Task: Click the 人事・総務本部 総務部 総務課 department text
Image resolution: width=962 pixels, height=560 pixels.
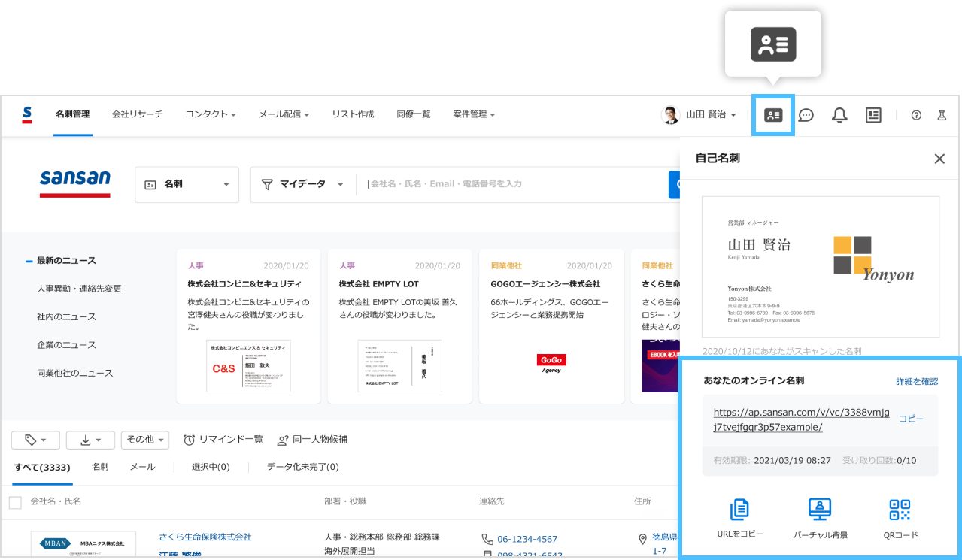Action: pyautogui.click(x=382, y=537)
